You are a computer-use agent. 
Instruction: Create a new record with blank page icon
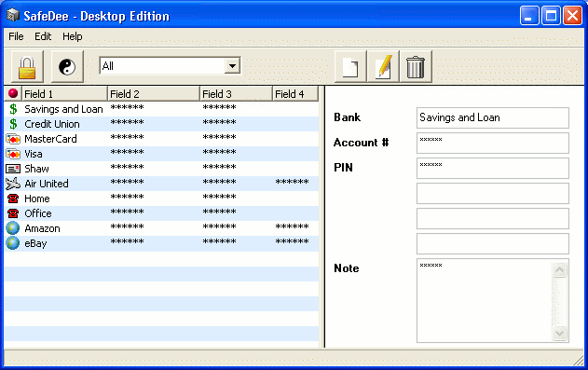(x=350, y=67)
